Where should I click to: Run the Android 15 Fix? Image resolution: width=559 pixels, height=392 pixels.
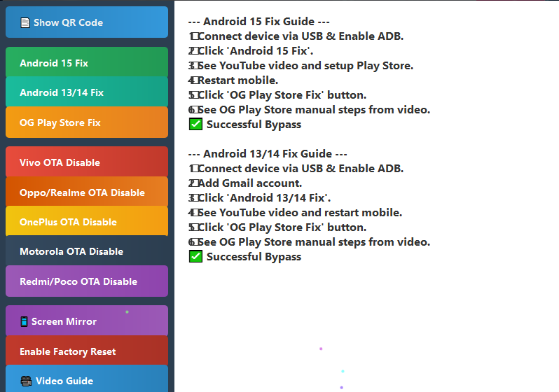[x=87, y=63]
